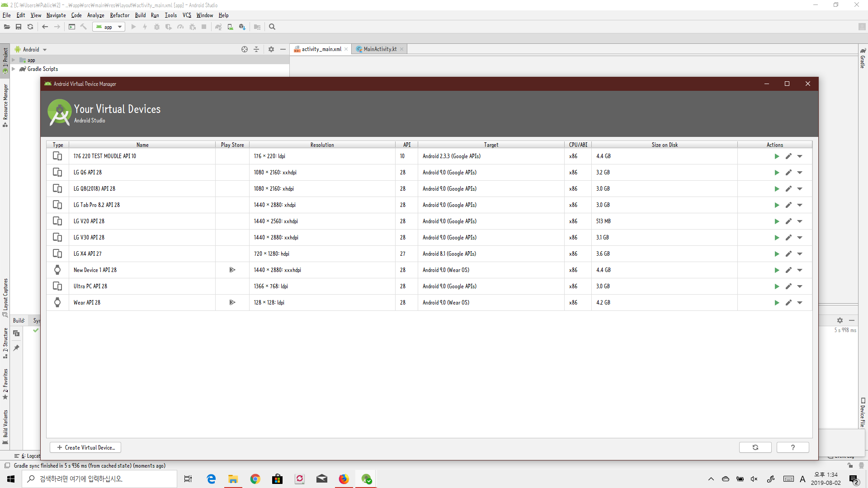The width and height of the screenshot is (868, 488).
Task: Click the Make Project hammer icon
Action: pos(84,27)
